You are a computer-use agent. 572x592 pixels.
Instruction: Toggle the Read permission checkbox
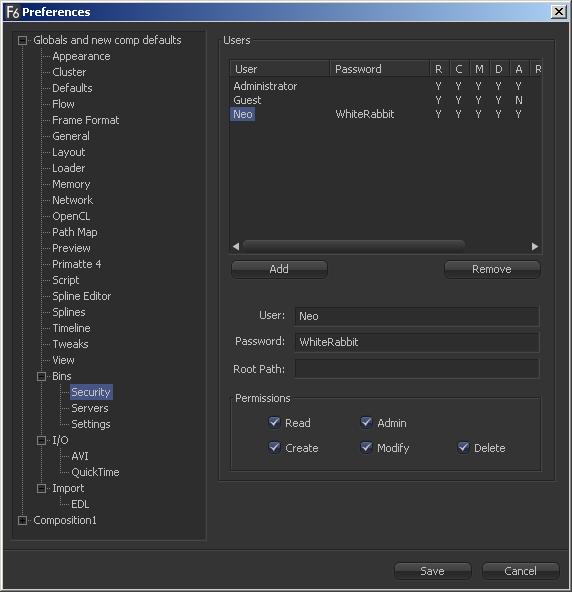click(x=274, y=422)
